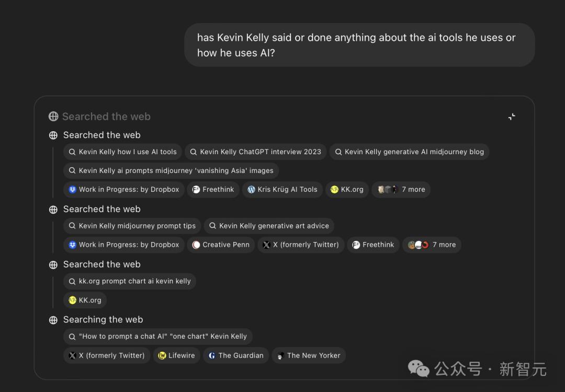Open the 'kk.org prompt chart ai kevin kelly' query
Image resolution: width=565 pixels, height=392 pixels.
click(x=130, y=281)
